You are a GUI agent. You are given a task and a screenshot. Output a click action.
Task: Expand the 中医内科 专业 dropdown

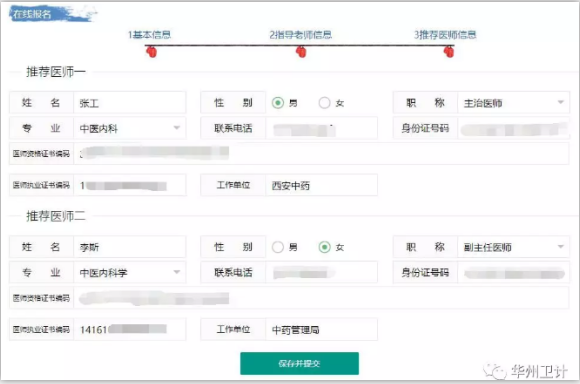coord(129,128)
